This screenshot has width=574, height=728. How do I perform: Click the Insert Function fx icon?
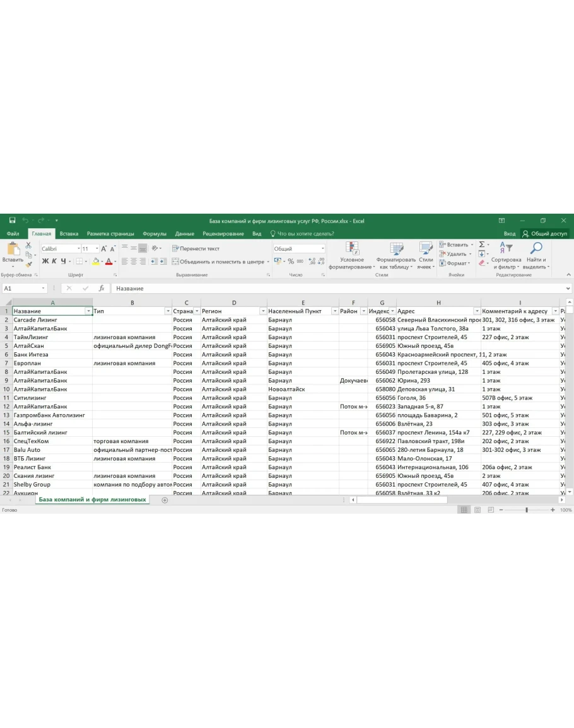click(102, 288)
